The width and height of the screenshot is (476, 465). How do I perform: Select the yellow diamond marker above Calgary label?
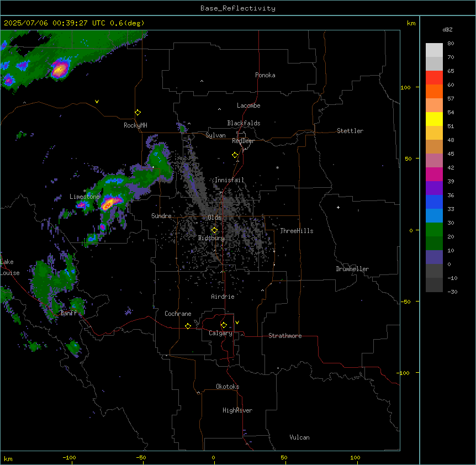coord(224,325)
